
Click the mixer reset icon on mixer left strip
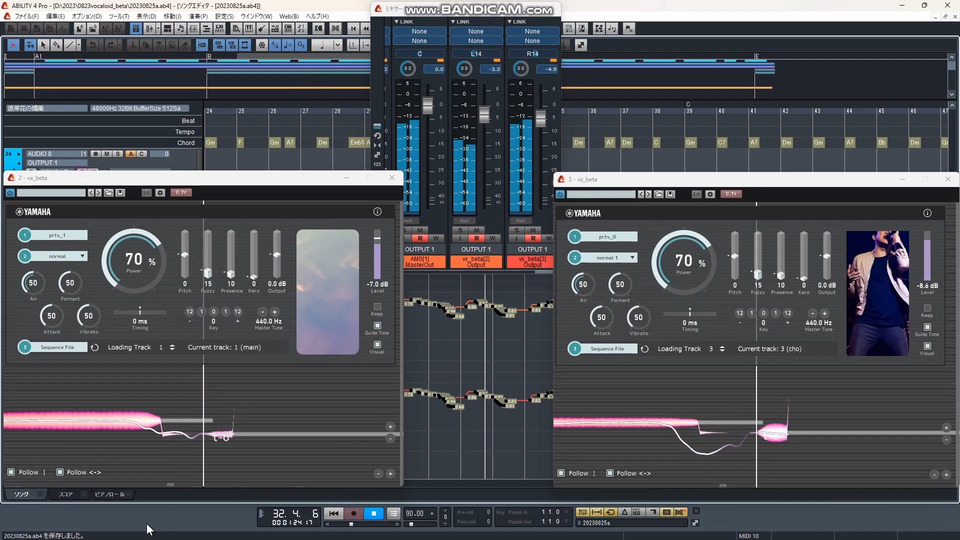pos(377,136)
